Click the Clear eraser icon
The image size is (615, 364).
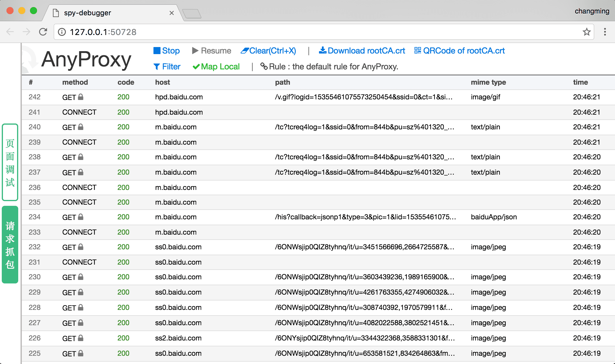click(245, 51)
